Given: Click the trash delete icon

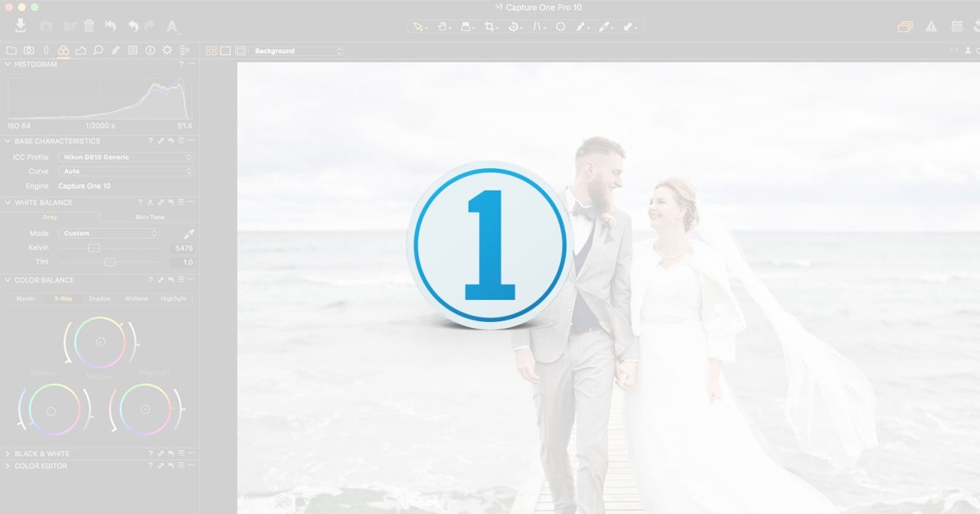Looking at the screenshot, I should tap(89, 26).
